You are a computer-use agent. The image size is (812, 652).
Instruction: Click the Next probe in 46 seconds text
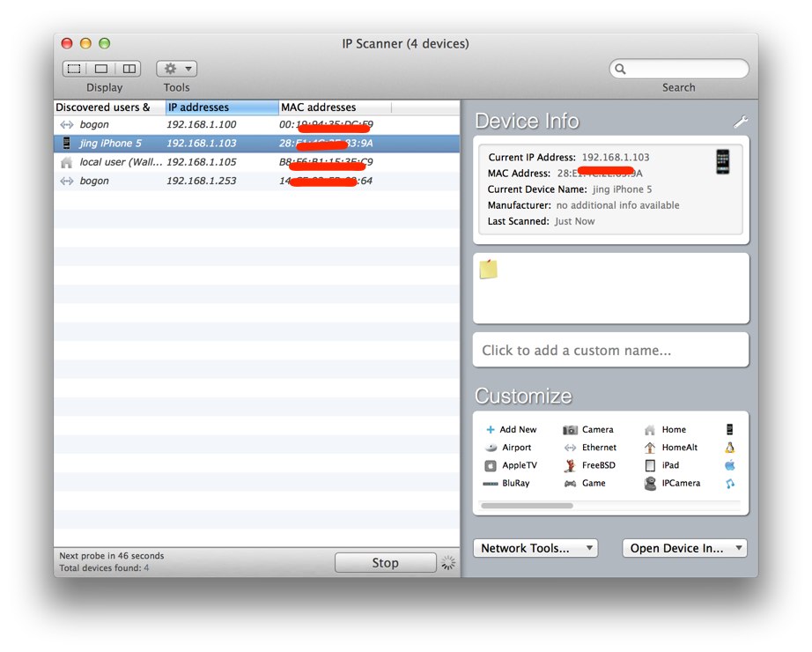pos(111,556)
